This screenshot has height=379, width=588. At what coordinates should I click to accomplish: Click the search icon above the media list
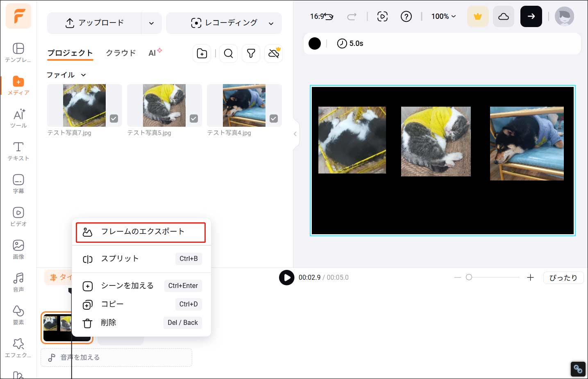tap(228, 53)
